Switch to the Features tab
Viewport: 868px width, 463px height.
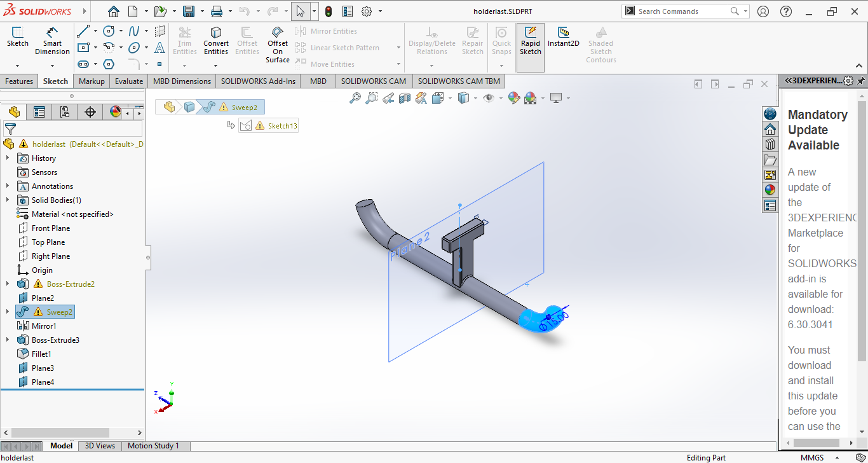point(19,81)
